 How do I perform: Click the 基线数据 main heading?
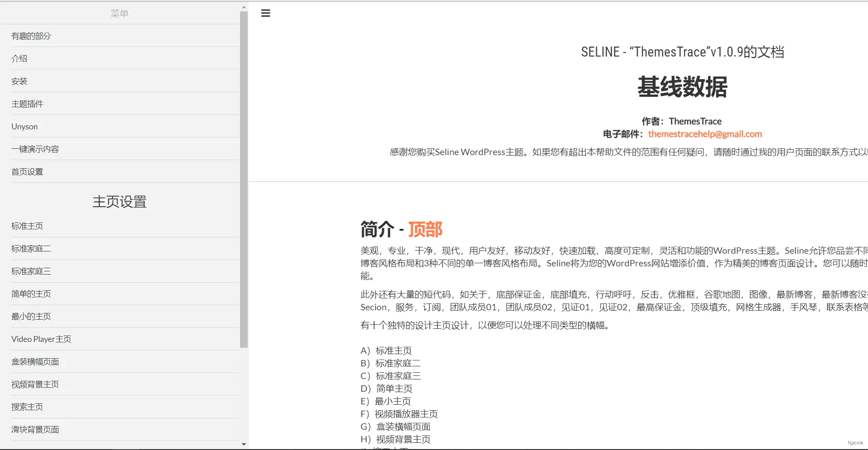(x=682, y=87)
